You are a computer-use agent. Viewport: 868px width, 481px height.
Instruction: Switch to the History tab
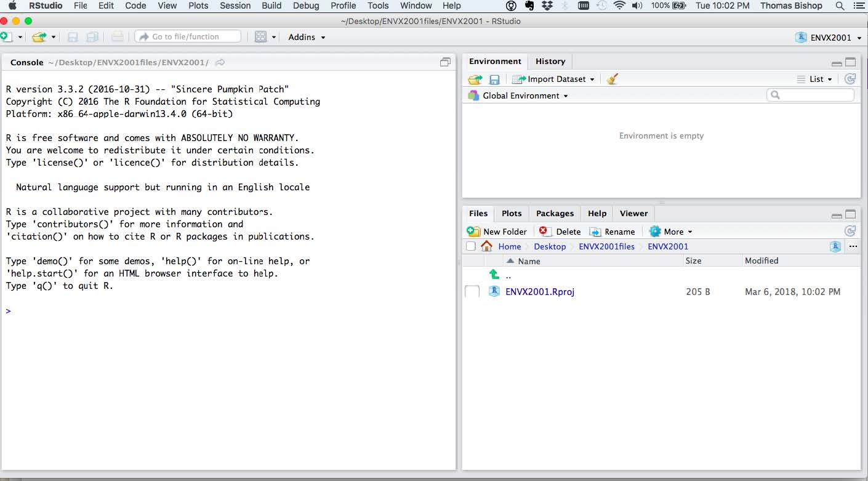coord(550,62)
